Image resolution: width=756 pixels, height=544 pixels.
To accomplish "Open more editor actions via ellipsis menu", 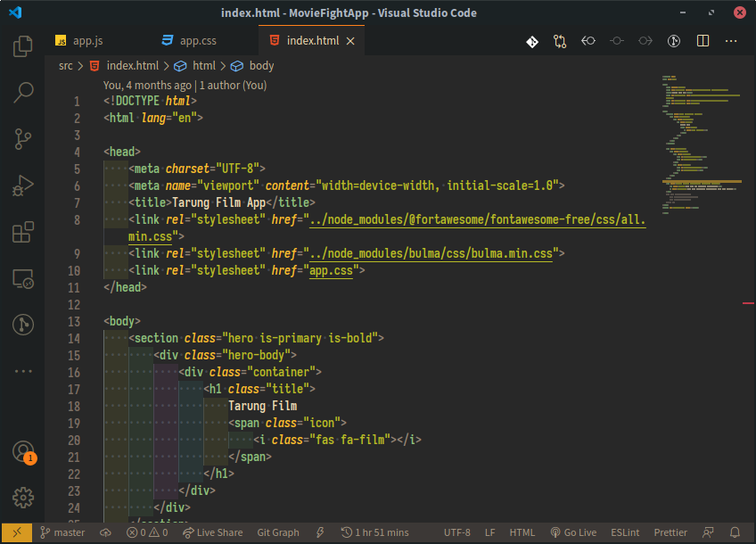I will (731, 41).
